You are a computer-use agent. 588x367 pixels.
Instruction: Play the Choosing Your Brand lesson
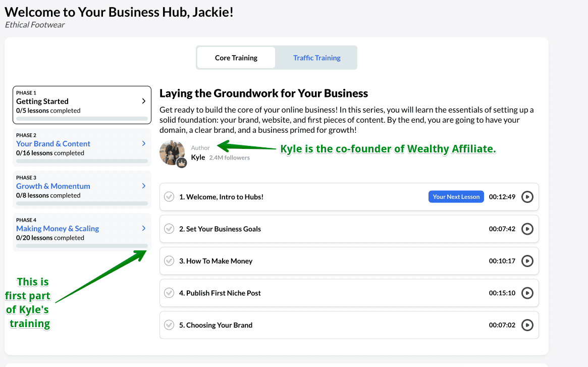click(527, 325)
